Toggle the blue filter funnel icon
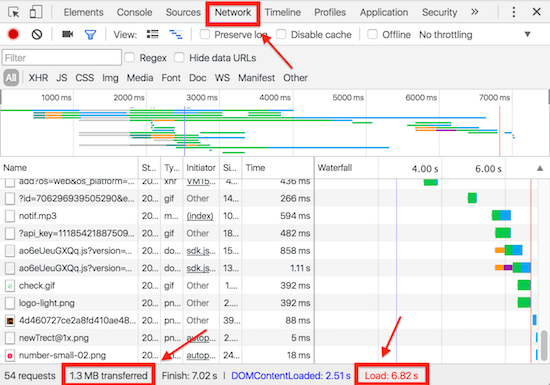 click(x=90, y=35)
